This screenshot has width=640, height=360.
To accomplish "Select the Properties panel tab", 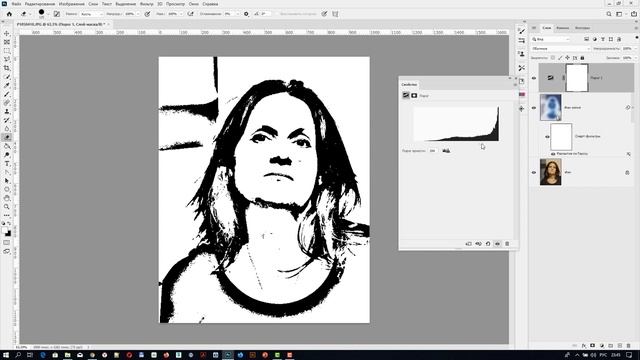I will tap(409, 84).
